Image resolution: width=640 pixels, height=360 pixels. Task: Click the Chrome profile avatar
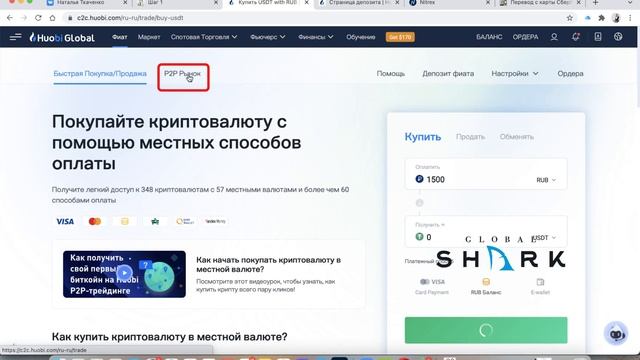coord(616,18)
